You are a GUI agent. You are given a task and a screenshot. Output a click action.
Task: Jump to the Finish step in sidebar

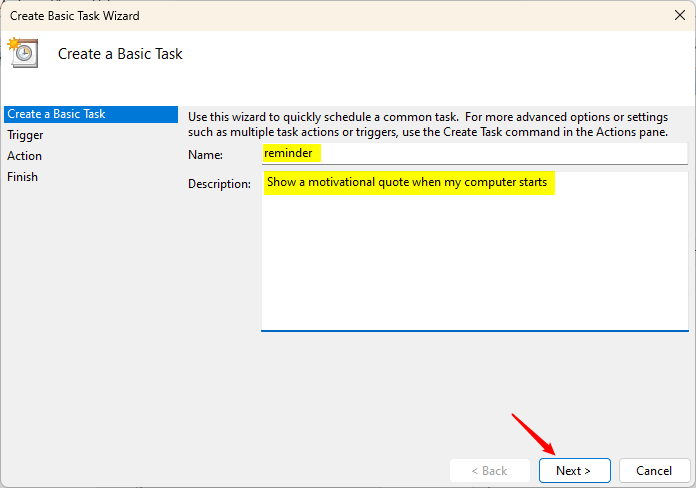22,177
